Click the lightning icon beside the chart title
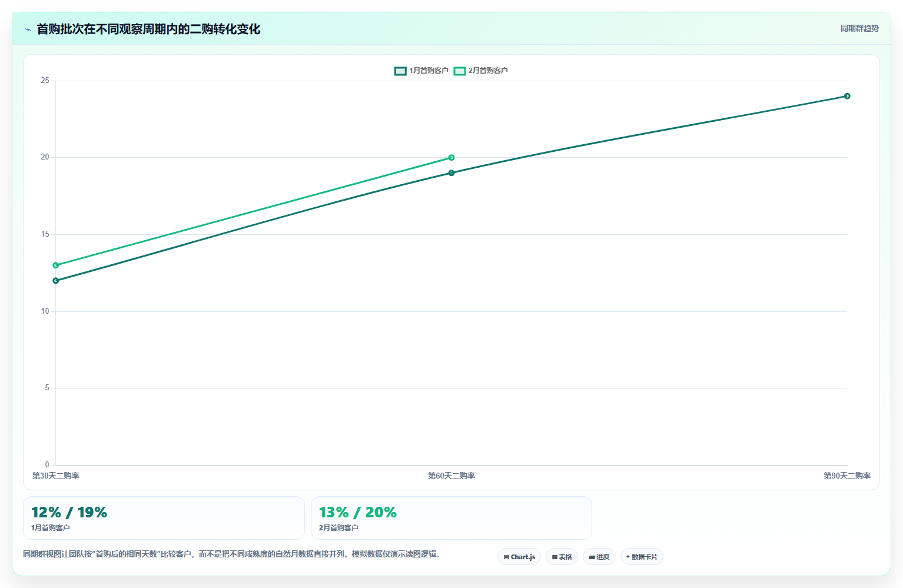This screenshot has width=903, height=588. pyautogui.click(x=28, y=29)
